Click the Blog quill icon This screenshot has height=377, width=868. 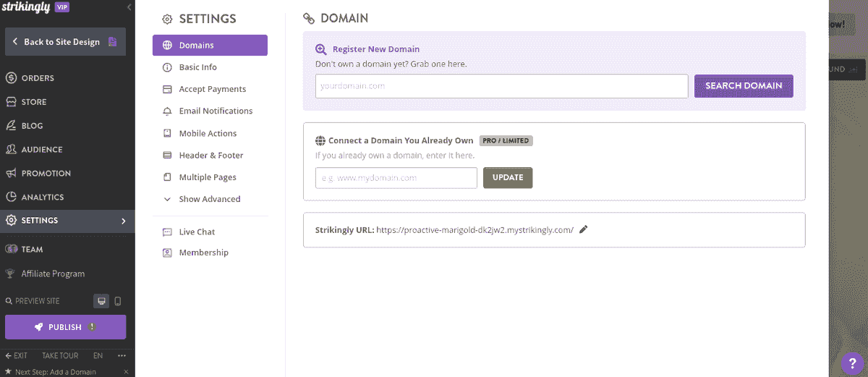tap(11, 126)
